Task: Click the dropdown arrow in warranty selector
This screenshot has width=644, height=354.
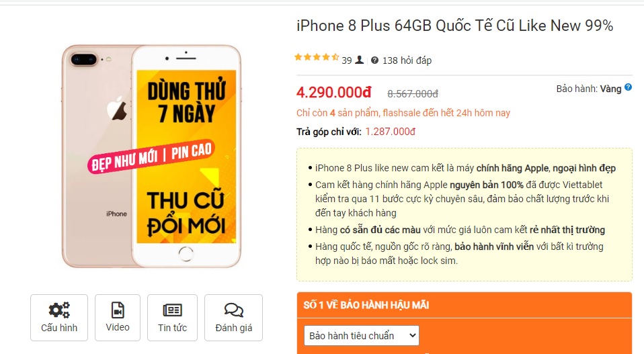Action: pyautogui.click(x=412, y=336)
